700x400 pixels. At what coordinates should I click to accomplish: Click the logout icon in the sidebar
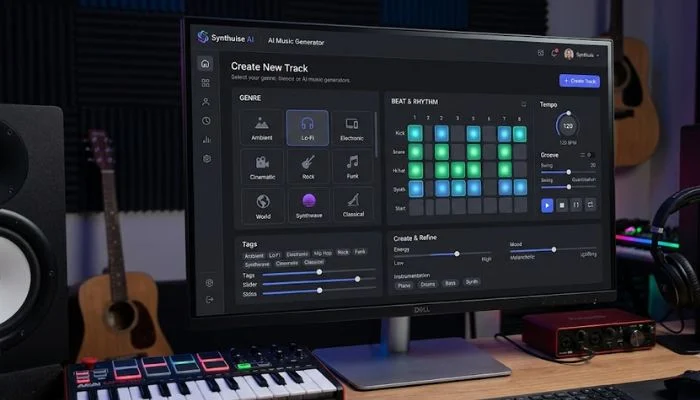pos(209,300)
